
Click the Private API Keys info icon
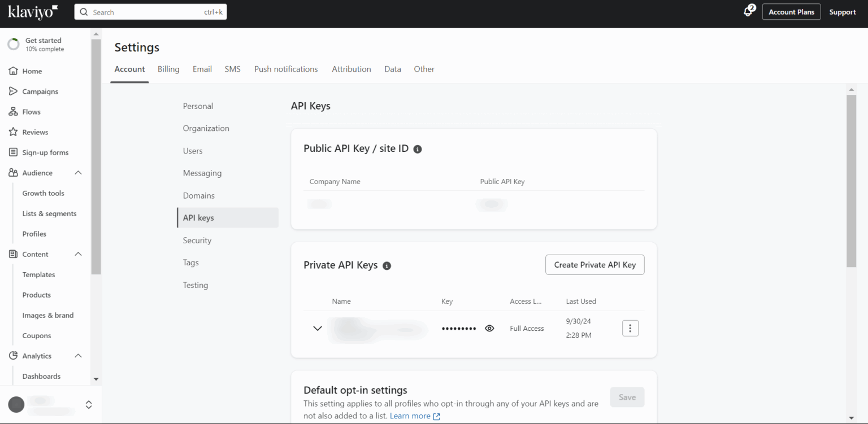point(387,266)
